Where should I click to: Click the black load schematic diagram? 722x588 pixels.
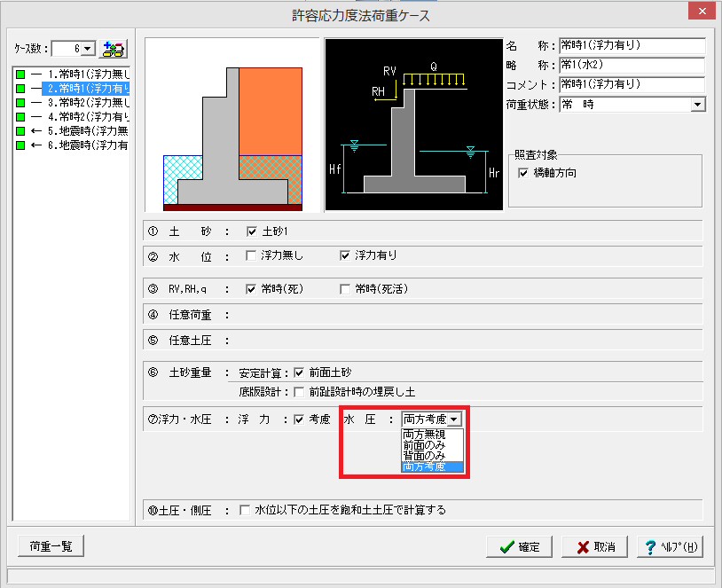(414, 125)
